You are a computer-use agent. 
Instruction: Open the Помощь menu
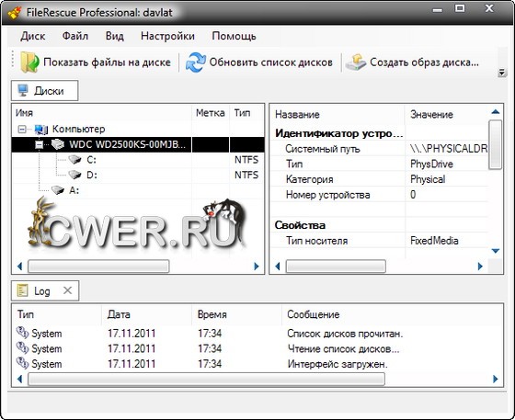coord(234,36)
